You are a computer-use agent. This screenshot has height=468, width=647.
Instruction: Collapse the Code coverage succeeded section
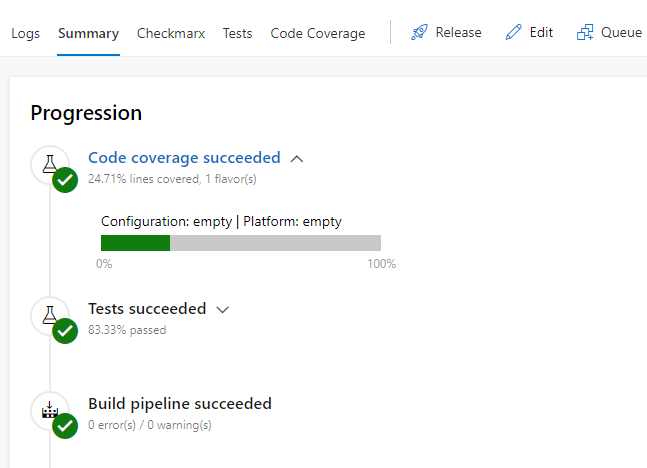click(x=297, y=159)
